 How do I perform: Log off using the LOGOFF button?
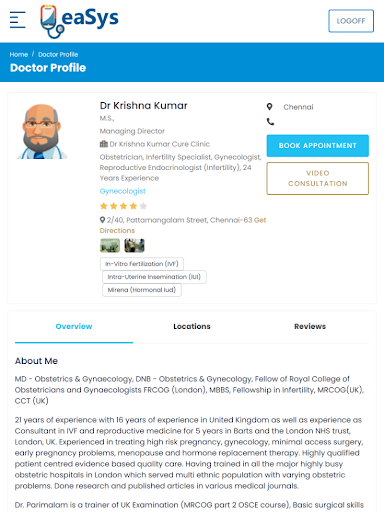(351, 21)
